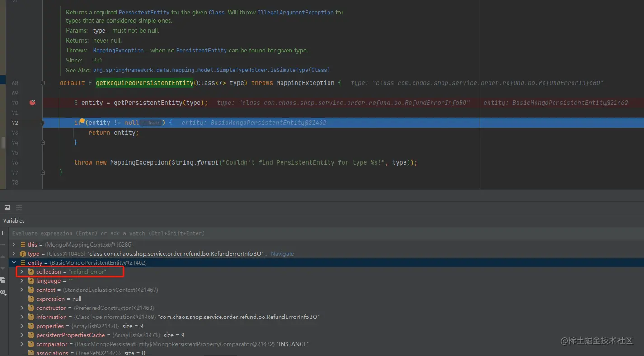Click the left-edge scrollbar thumb in the editor
The image size is (644, 356).
click(4, 142)
